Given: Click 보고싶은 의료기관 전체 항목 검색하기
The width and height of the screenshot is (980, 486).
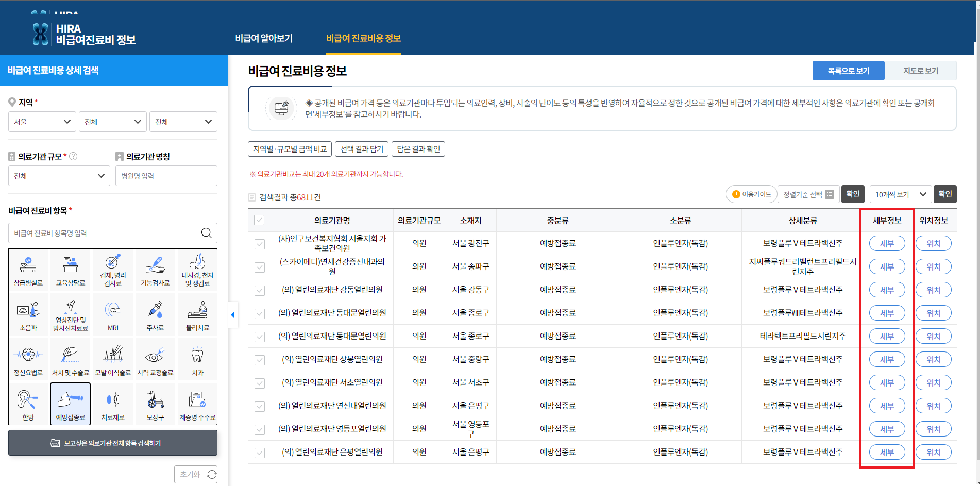Looking at the screenshot, I should pyautogui.click(x=113, y=443).
